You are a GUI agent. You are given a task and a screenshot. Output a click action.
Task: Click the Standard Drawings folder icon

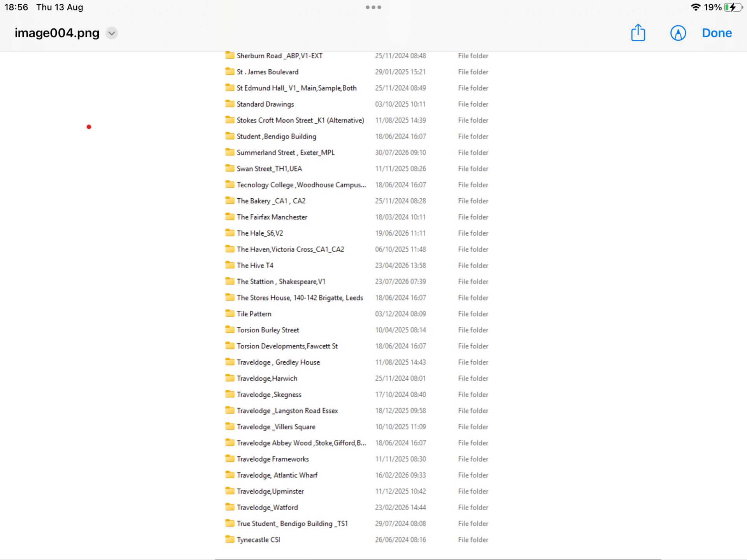[x=230, y=104]
